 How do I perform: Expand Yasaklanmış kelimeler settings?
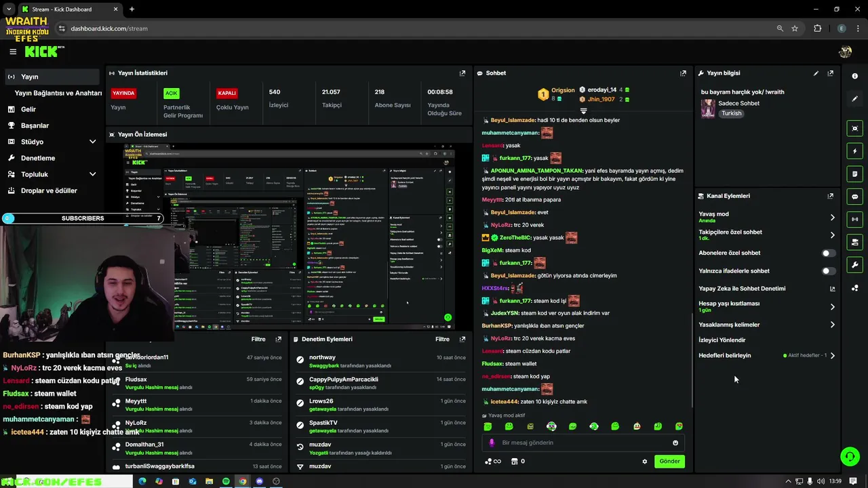[x=832, y=325]
